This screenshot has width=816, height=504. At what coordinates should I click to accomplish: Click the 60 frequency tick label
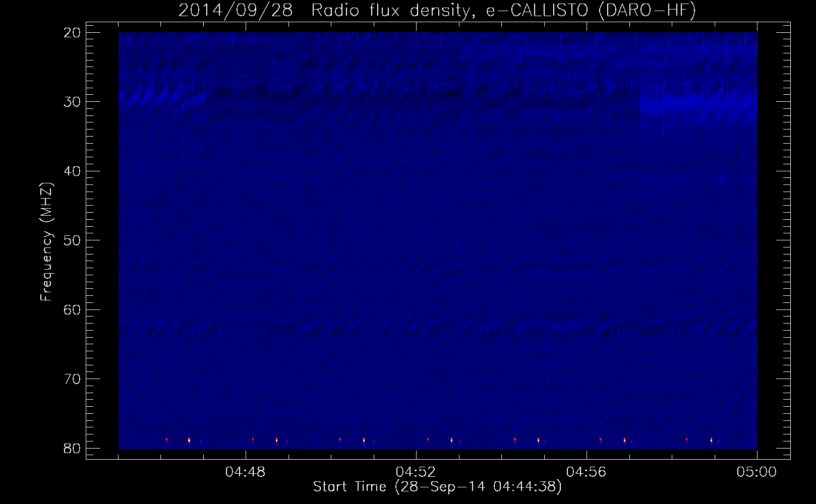click(73, 310)
